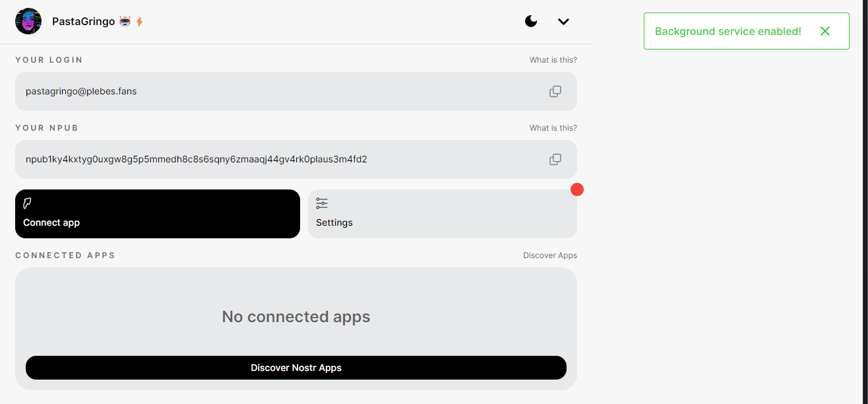Click the Discover Apps link

[550, 255]
